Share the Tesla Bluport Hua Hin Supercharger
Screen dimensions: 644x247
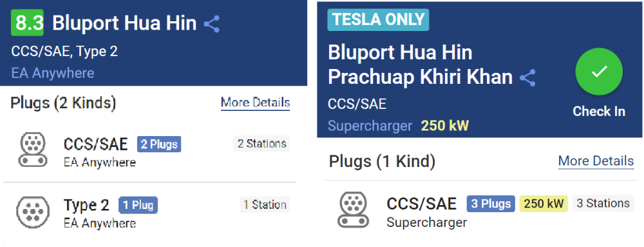[527, 77]
